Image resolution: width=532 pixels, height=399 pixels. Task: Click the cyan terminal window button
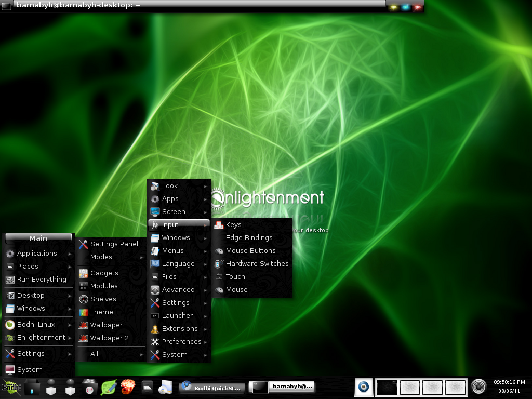tap(405, 7)
